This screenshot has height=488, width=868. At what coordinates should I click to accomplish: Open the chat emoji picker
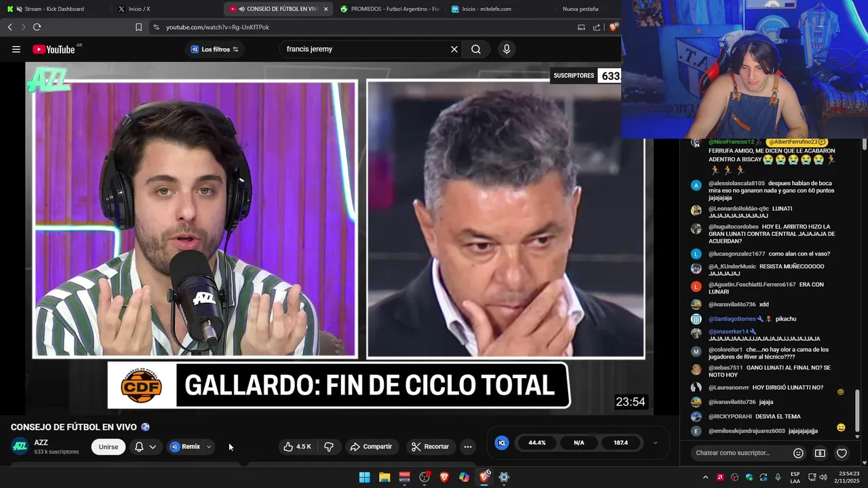(798, 453)
